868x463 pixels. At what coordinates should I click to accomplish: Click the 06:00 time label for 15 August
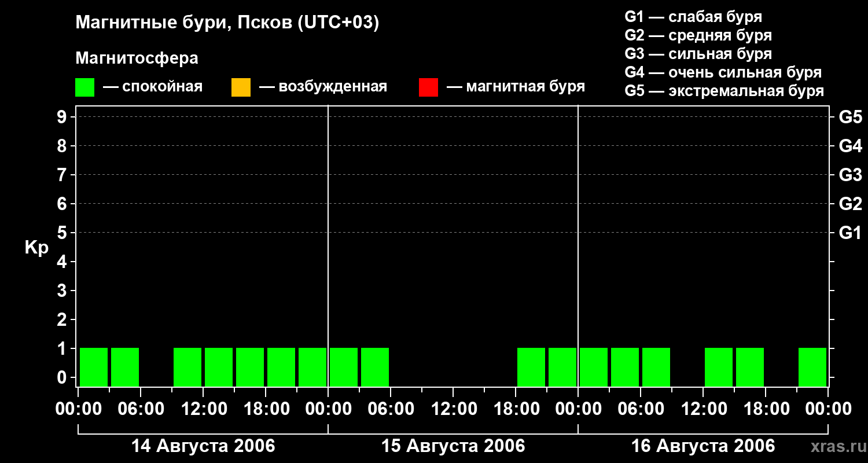[x=391, y=409]
